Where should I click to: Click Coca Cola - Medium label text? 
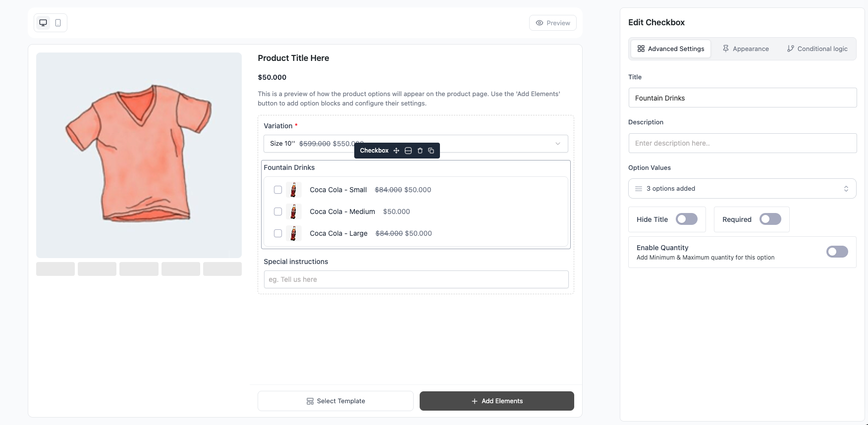[342, 212]
